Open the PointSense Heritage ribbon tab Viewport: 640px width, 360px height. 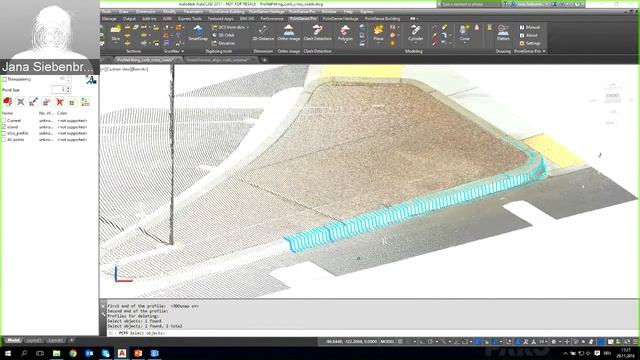coord(340,19)
